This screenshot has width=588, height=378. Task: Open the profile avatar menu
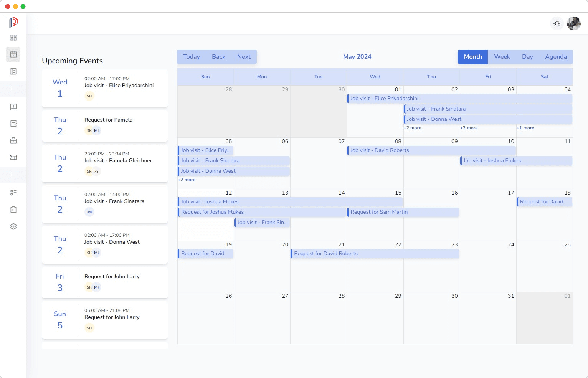[x=573, y=23]
